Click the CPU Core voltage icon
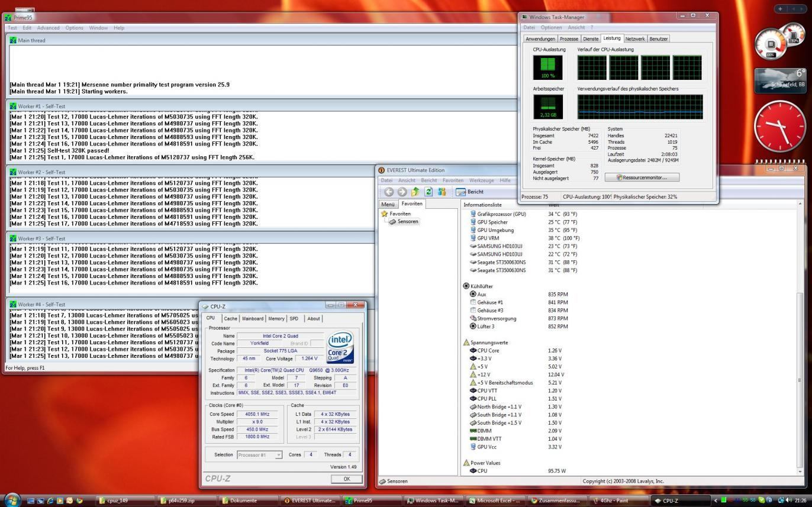The width and height of the screenshot is (812, 507). 473,350
